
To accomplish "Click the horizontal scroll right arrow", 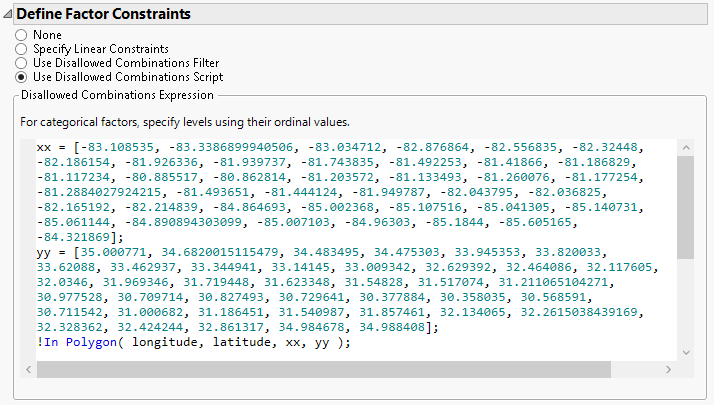I will tap(668, 370).
